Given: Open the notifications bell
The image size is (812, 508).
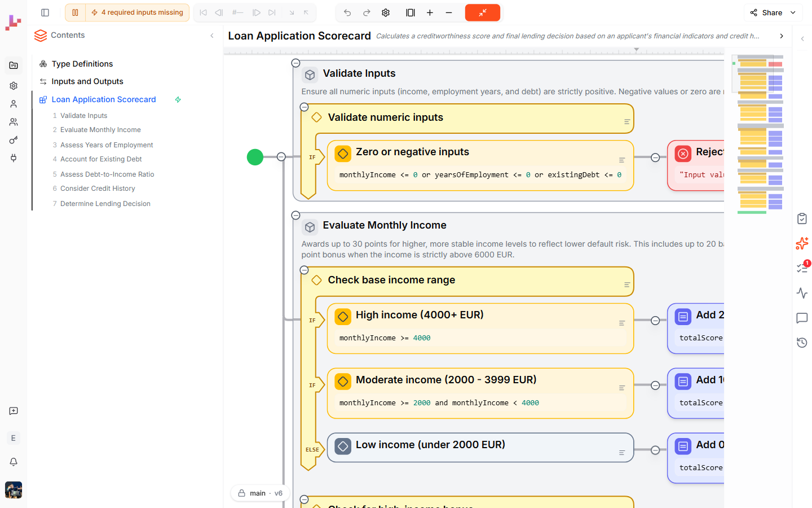Looking at the screenshot, I should point(14,462).
